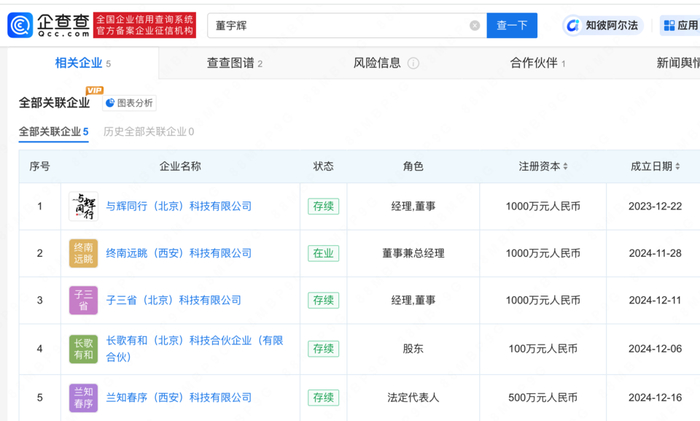The width and height of the screenshot is (700, 421).
Task: Click the 子三省 logo badge
Action: click(82, 300)
